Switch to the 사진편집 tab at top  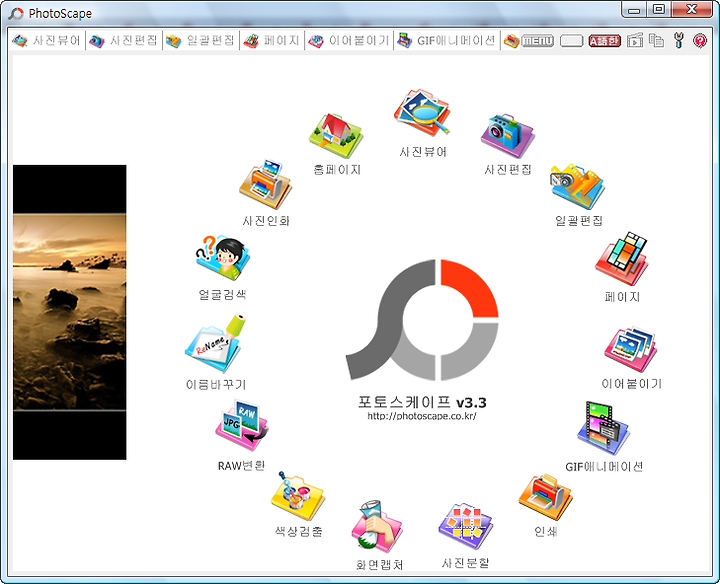pos(124,41)
